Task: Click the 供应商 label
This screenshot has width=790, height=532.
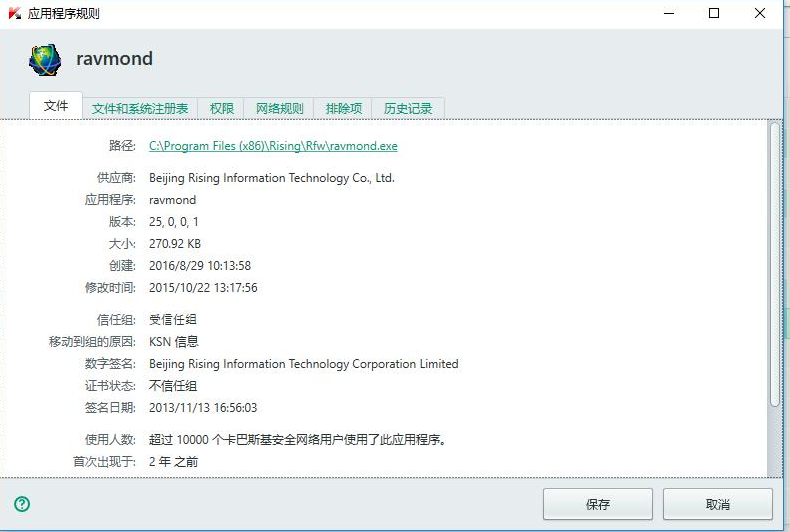Action: (x=116, y=178)
